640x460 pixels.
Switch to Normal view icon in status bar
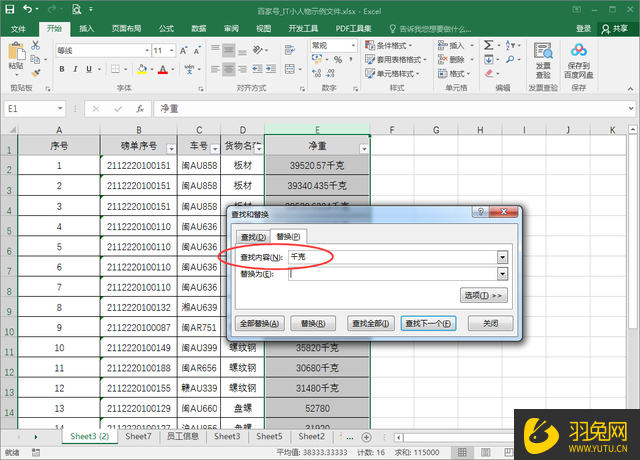(x=462, y=452)
